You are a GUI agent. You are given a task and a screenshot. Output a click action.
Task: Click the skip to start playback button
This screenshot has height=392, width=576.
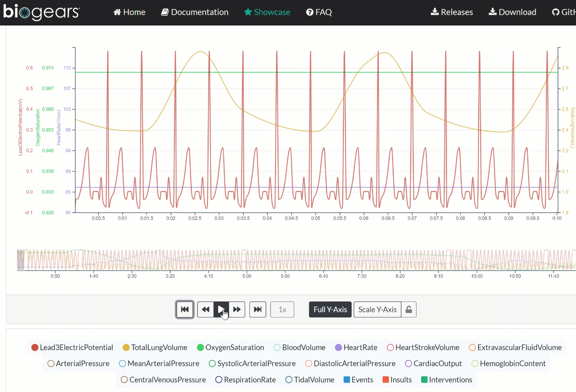coord(185,309)
